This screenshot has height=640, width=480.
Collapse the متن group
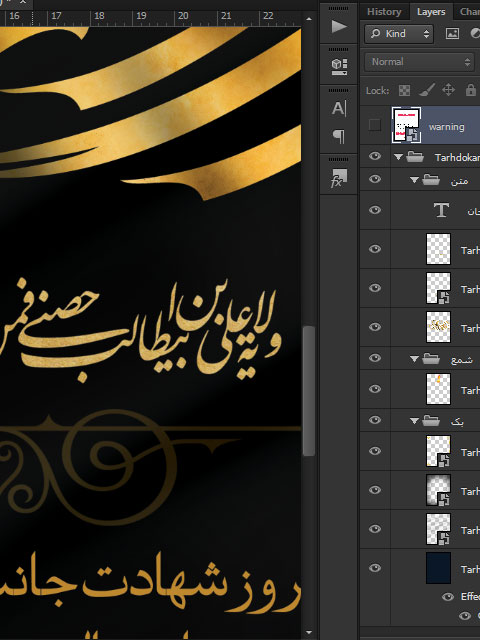click(414, 180)
